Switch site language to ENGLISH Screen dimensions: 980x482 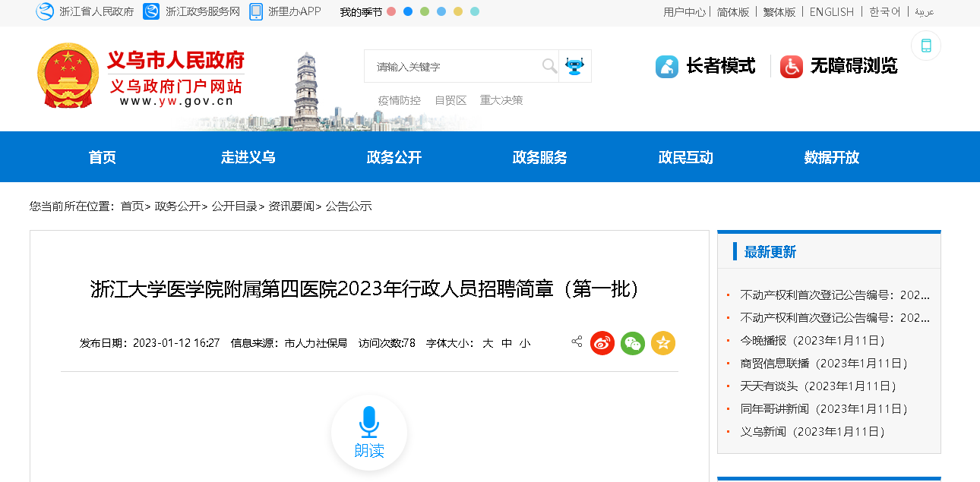coord(831,11)
